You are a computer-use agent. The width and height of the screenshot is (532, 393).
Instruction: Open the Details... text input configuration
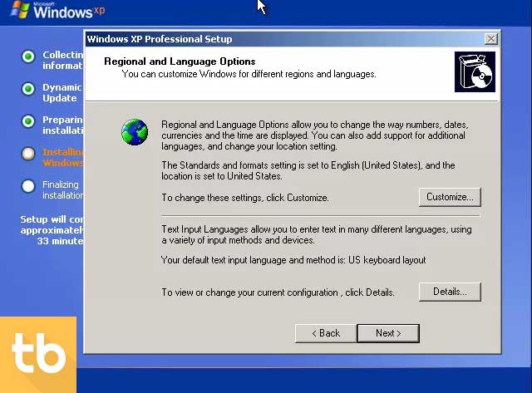[450, 292]
